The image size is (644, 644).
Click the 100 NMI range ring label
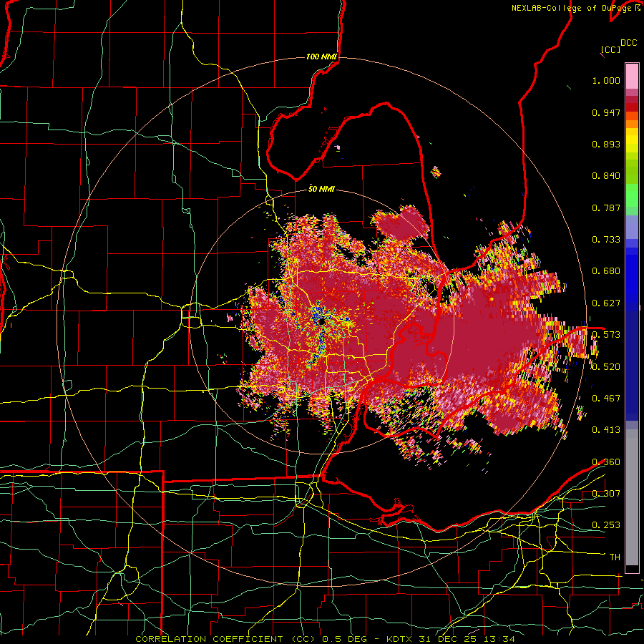(x=321, y=57)
